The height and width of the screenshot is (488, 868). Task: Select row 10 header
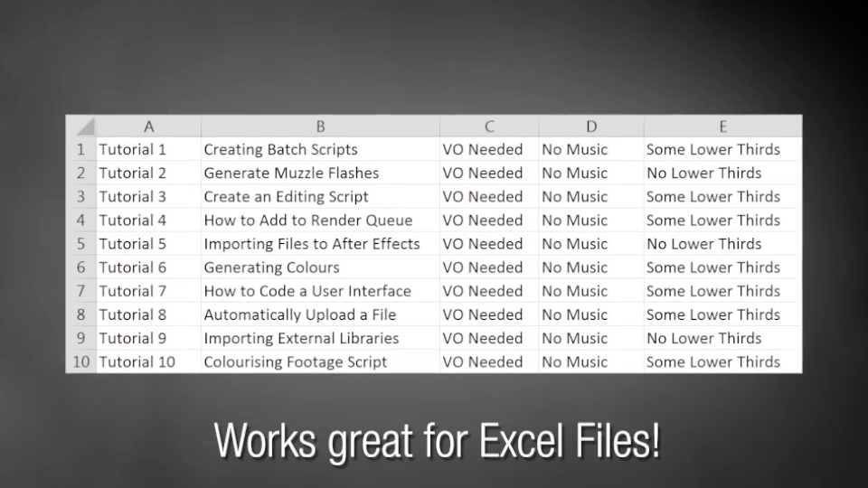[80, 361]
